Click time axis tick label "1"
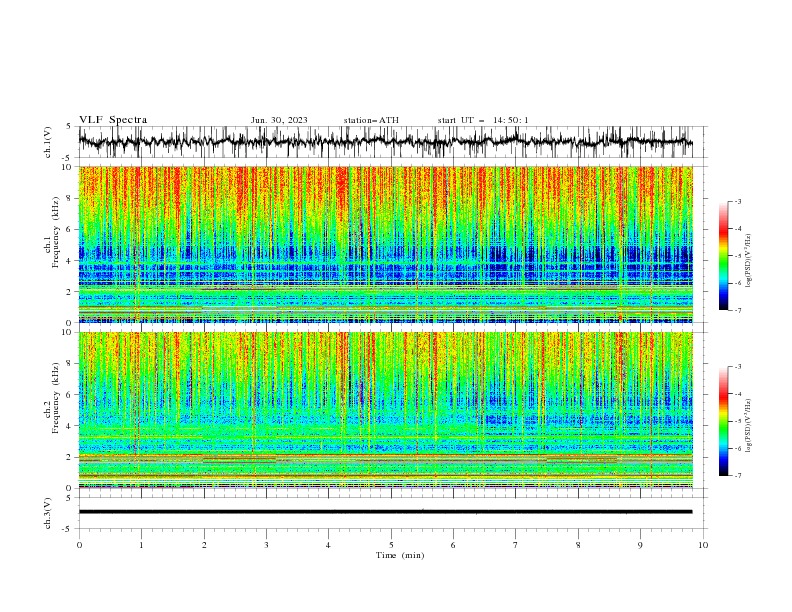This screenshot has width=792, height=612. 141,545
